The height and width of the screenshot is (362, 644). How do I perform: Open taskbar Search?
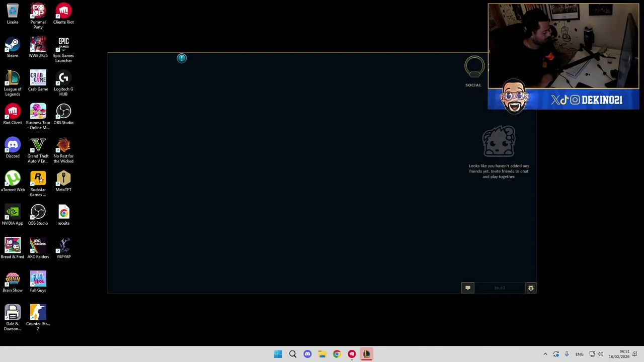pyautogui.click(x=292, y=354)
